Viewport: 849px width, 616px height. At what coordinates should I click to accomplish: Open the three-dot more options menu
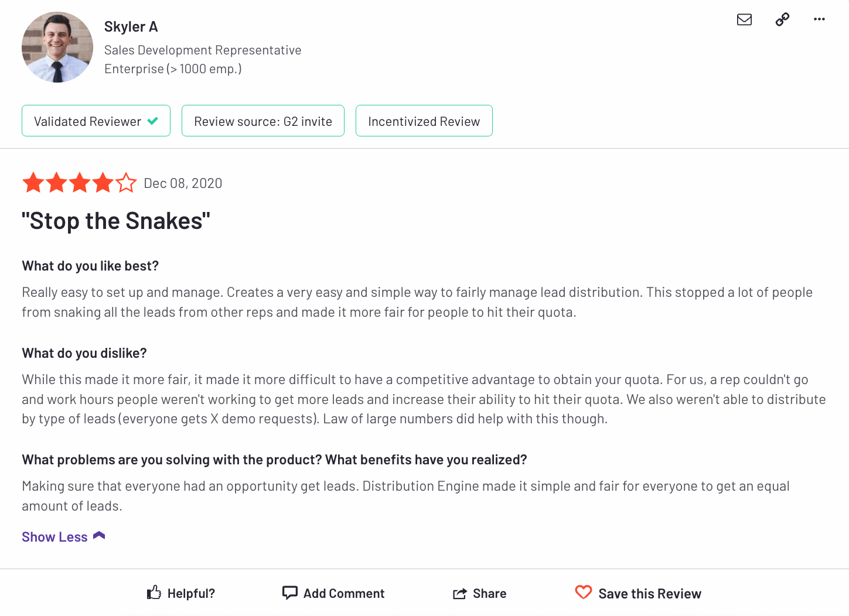click(x=819, y=20)
